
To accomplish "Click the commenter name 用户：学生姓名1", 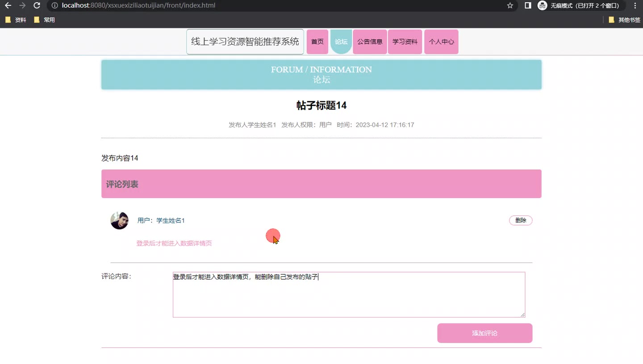I will coord(161,220).
